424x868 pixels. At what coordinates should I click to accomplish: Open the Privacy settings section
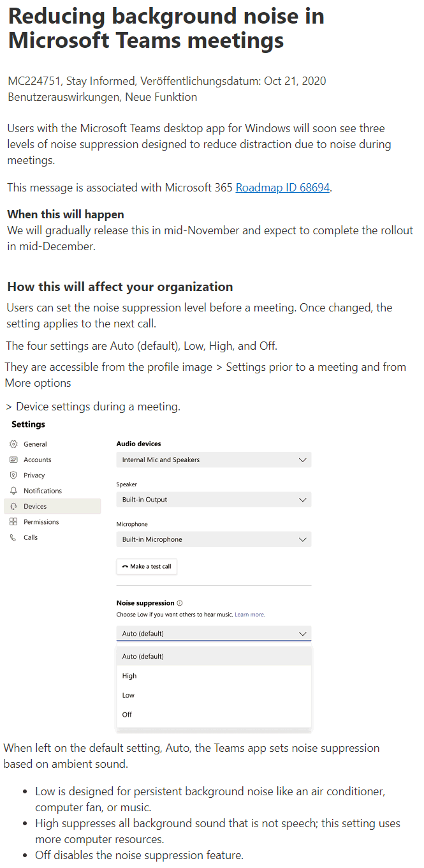point(52,475)
